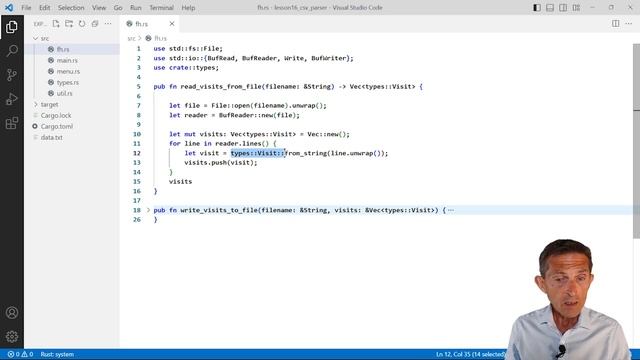Toggle the Secondary Side Bar layout icon
The image size is (640, 360).
click(563, 8)
